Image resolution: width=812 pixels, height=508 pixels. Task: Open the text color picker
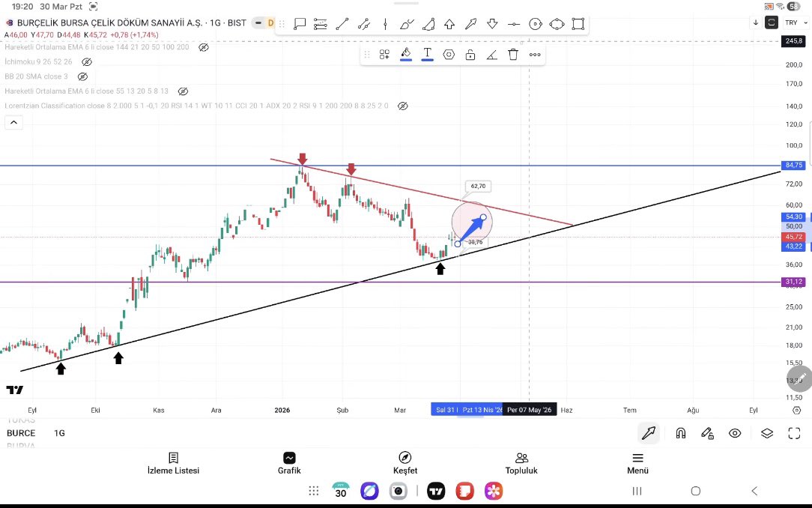click(427, 54)
